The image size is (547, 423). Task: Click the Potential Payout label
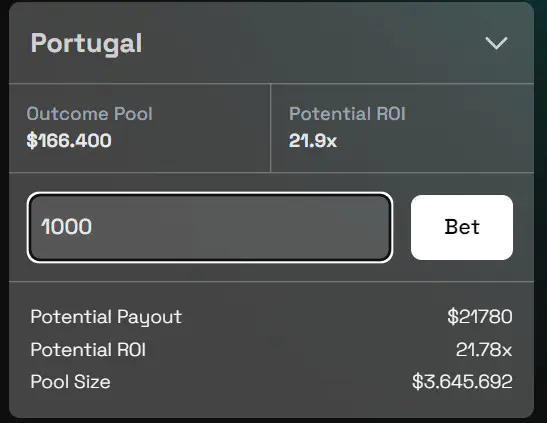[106, 317]
